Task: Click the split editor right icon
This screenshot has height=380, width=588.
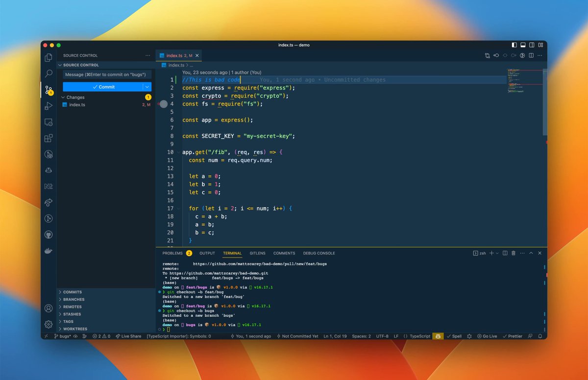Action: (x=531, y=55)
